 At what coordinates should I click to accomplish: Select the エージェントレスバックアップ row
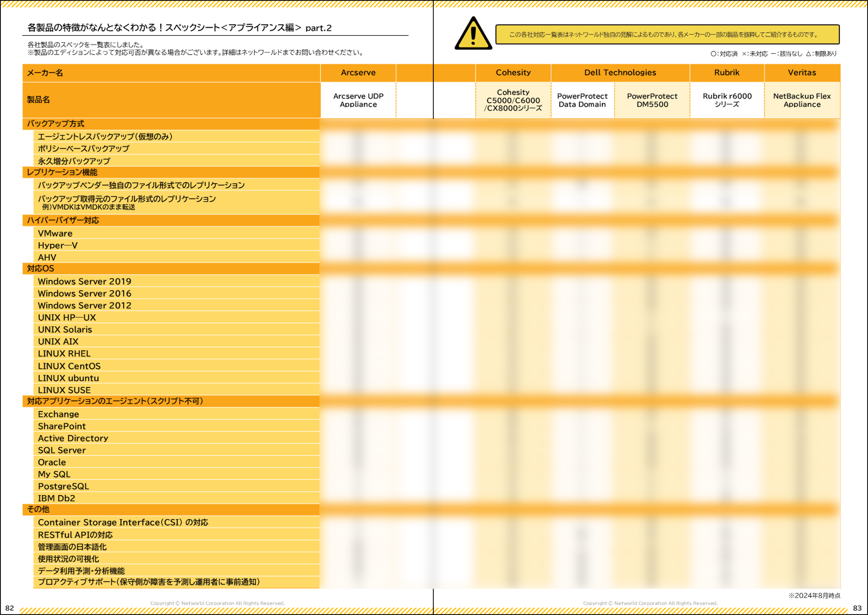tap(176, 136)
